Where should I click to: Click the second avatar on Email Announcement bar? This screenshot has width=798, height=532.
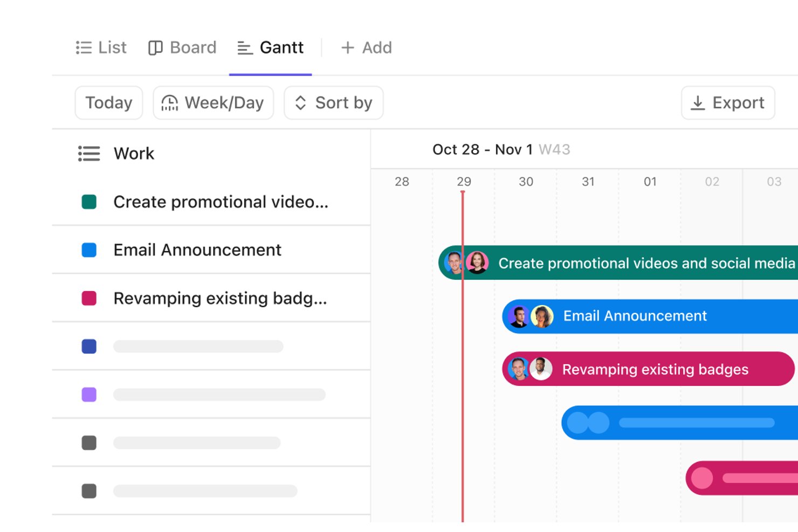point(542,316)
